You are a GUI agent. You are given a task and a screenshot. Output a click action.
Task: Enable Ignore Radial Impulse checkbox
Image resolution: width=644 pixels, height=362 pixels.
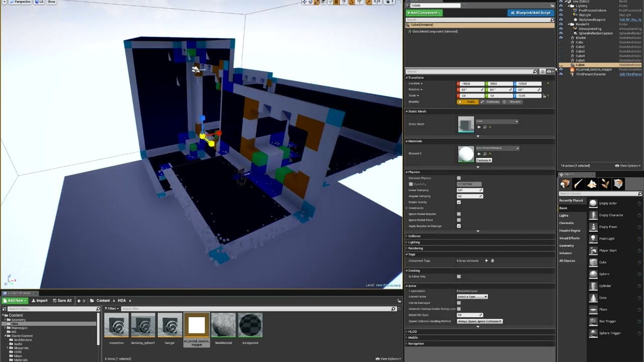(x=459, y=214)
